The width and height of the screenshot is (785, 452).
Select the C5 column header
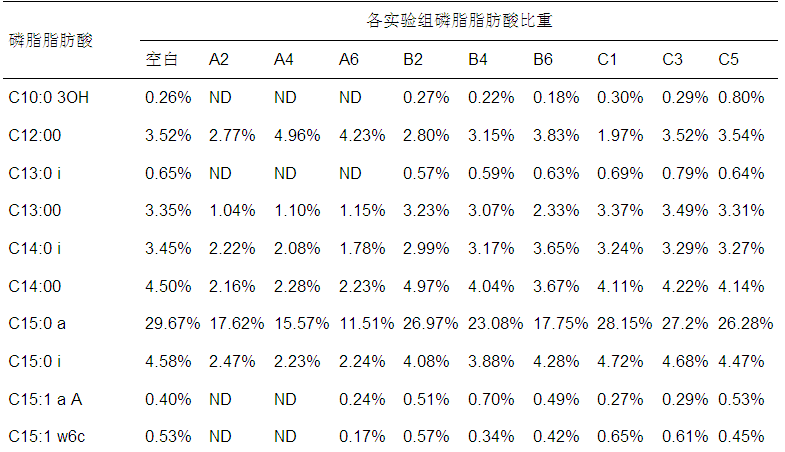pos(729,60)
